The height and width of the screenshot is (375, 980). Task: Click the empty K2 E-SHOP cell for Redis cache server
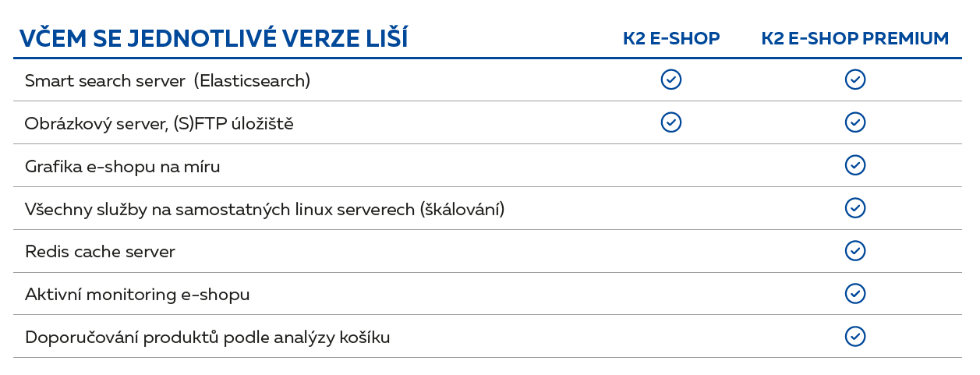[x=670, y=251]
